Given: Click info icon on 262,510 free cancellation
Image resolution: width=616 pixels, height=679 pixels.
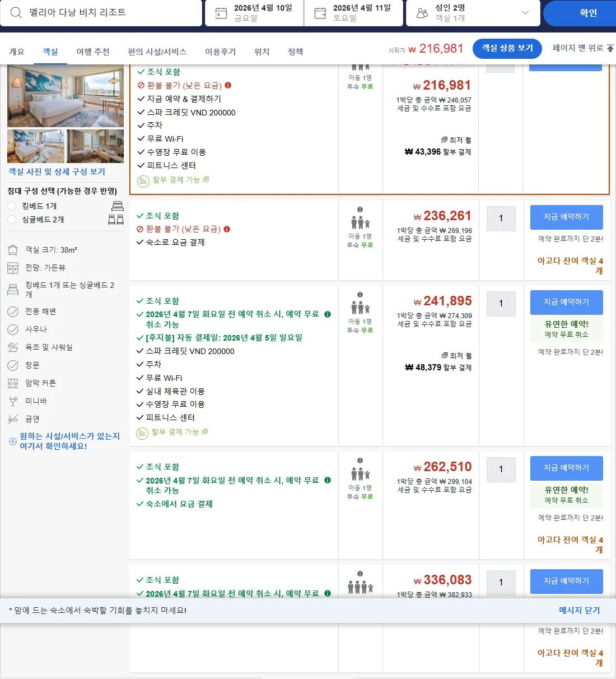Looking at the screenshot, I should tap(328, 480).
